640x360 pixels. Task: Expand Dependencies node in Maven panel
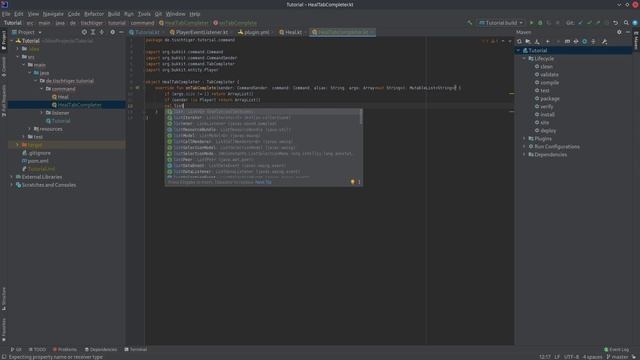pyautogui.click(x=524, y=155)
